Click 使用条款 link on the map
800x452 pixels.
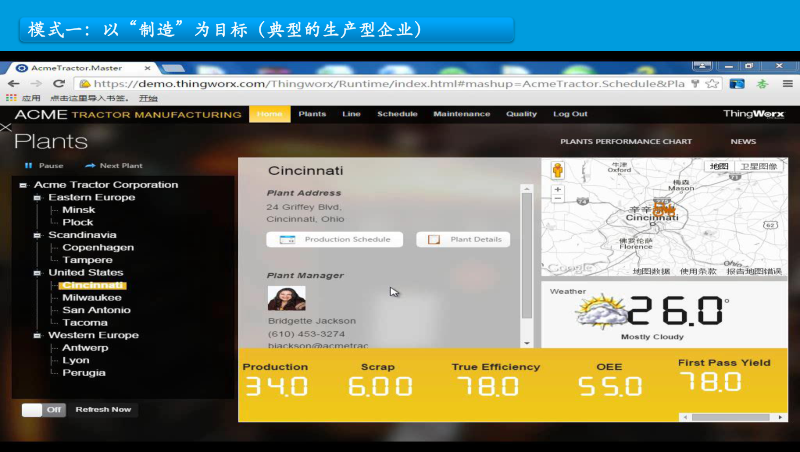pos(698,271)
